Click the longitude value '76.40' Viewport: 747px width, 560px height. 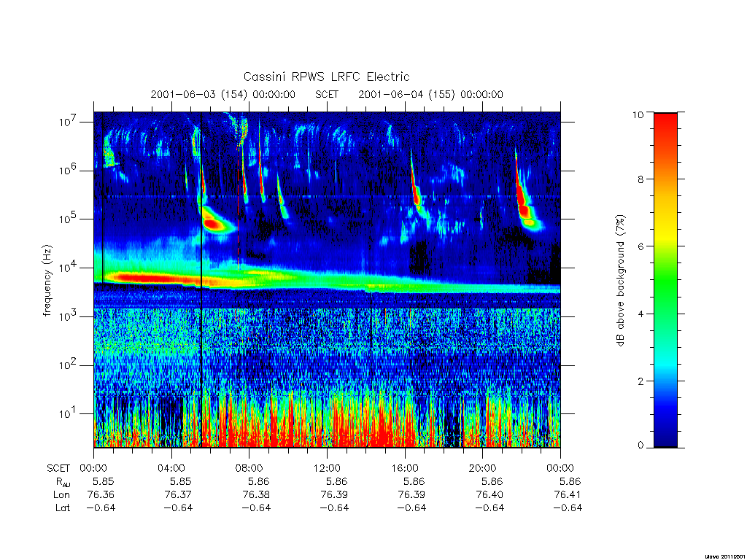pos(489,495)
